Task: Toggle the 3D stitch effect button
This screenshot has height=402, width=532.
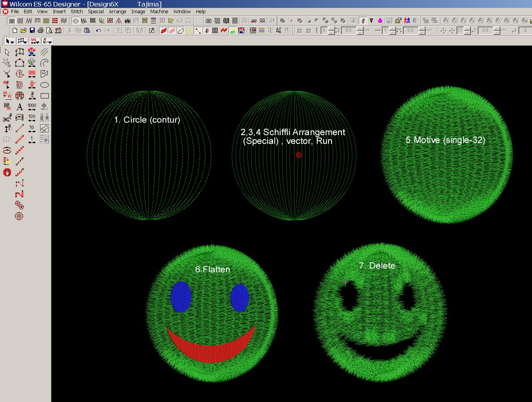Action: [x=162, y=20]
